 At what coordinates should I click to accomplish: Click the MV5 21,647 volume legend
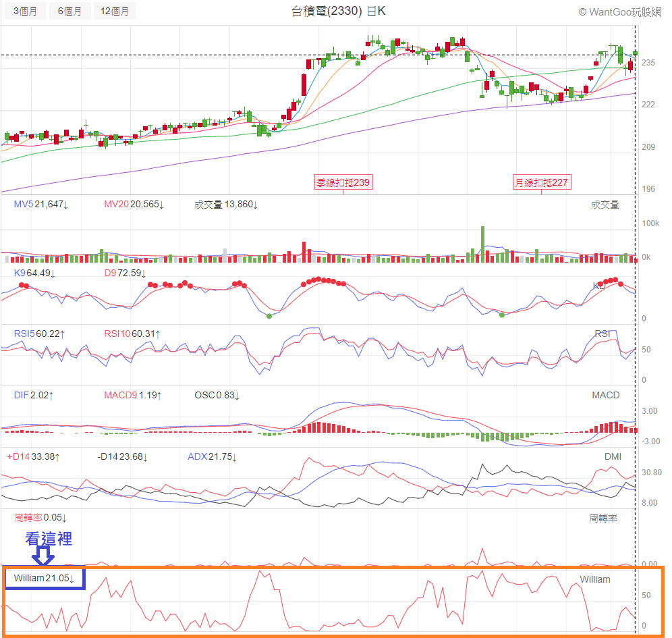[41, 205]
